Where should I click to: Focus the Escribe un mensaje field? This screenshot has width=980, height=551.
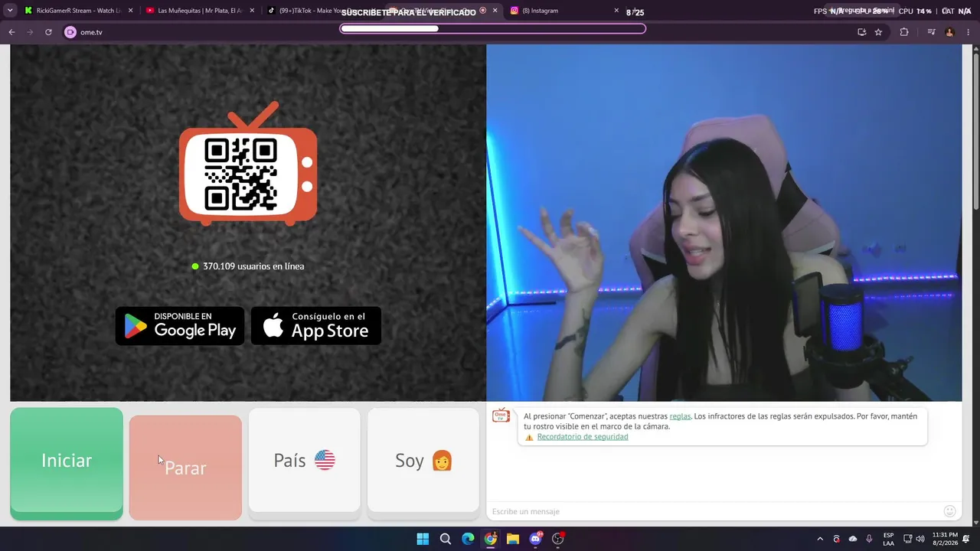coord(716,511)
